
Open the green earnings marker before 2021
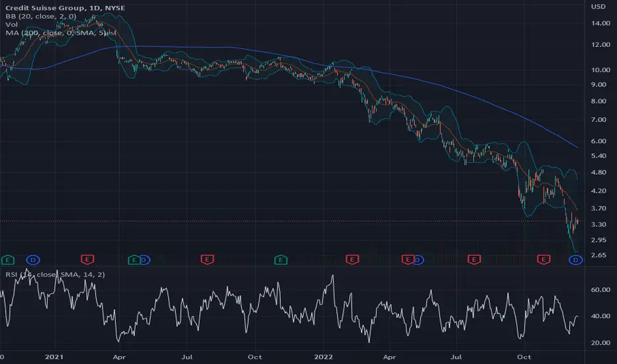pyautogui.click(x=8, y=259)
